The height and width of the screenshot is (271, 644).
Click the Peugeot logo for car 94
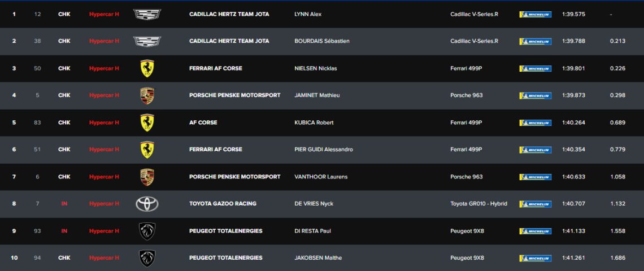147,258
